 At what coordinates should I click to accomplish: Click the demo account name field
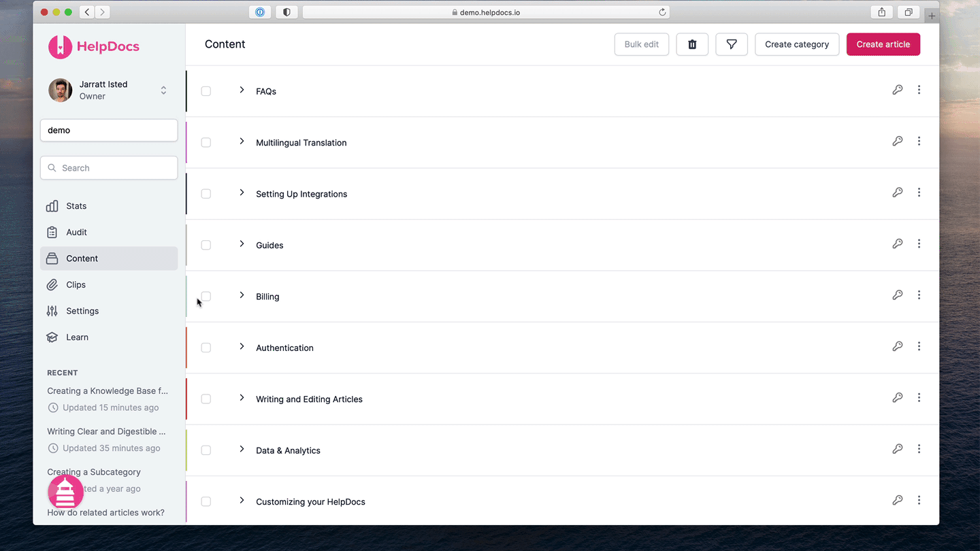(x=109, y=130)
